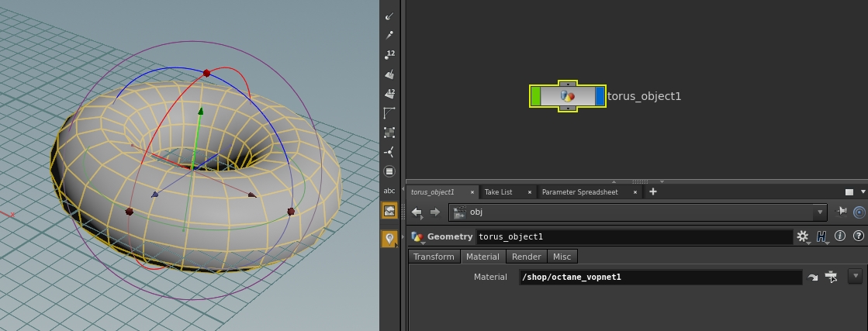
Task: Click the blue Z-axis cone handle in viewport
Action: 154,195
